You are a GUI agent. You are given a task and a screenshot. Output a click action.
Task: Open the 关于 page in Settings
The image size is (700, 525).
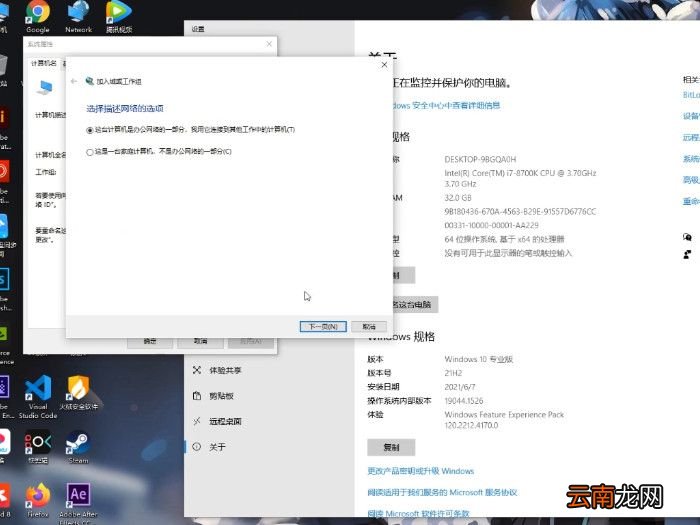(217, 447)
